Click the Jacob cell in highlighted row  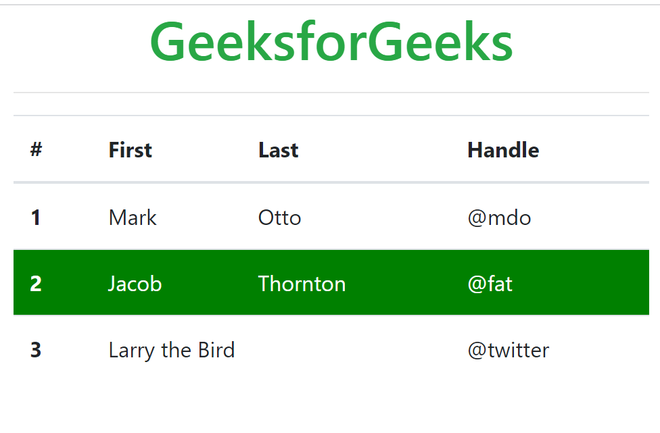135,284
